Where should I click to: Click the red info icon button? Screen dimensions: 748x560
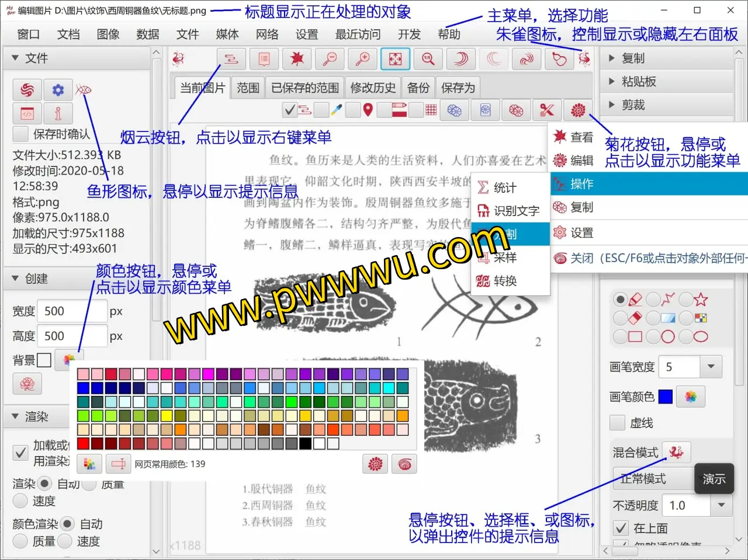pos(58,113)
